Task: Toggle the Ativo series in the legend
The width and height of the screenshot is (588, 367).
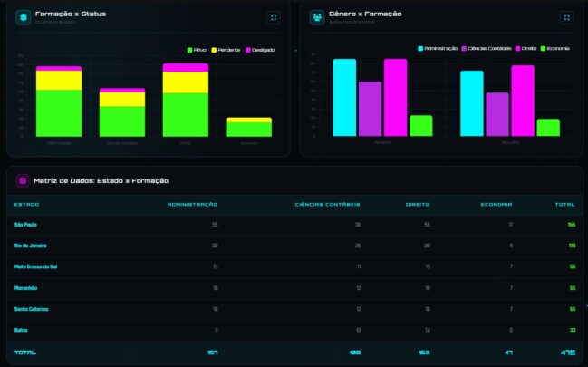Action: pos(197,49)
